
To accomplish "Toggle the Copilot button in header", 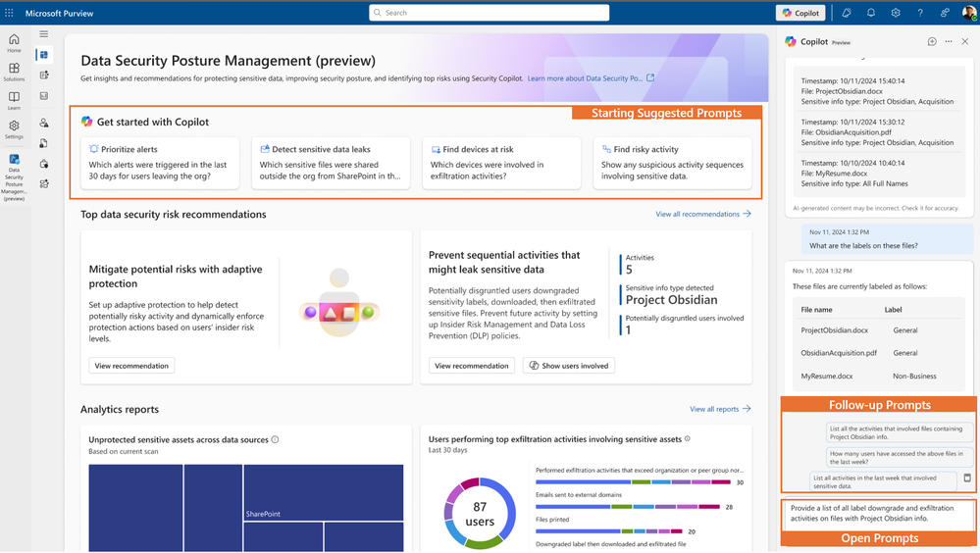I will point(800,13).
